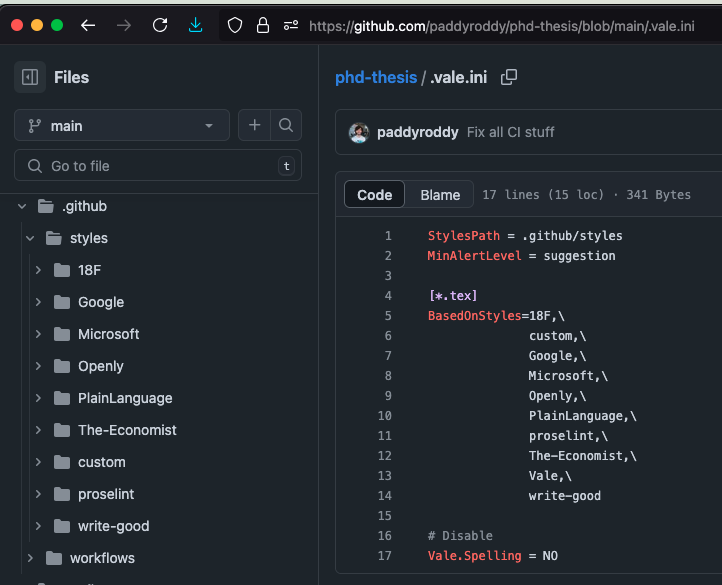The width and height of the screenshot is (722, 585).
Task: Collapse the file tree side panel icon
Action: click(x=29, y=77)
